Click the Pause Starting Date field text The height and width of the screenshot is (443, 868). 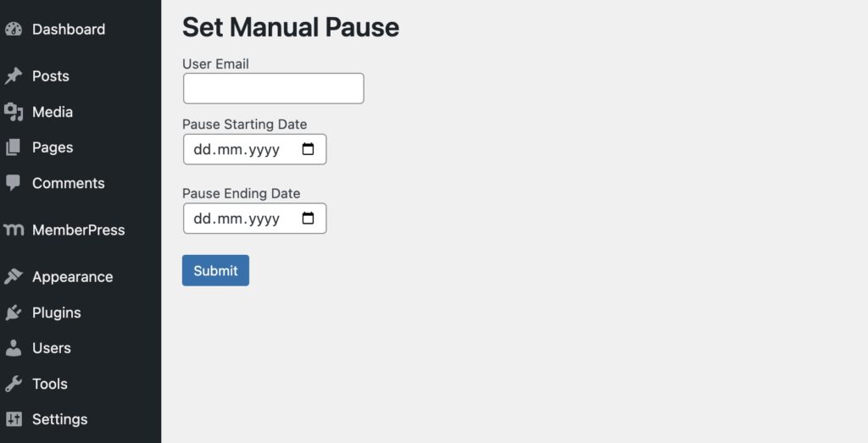coord(236,149)
